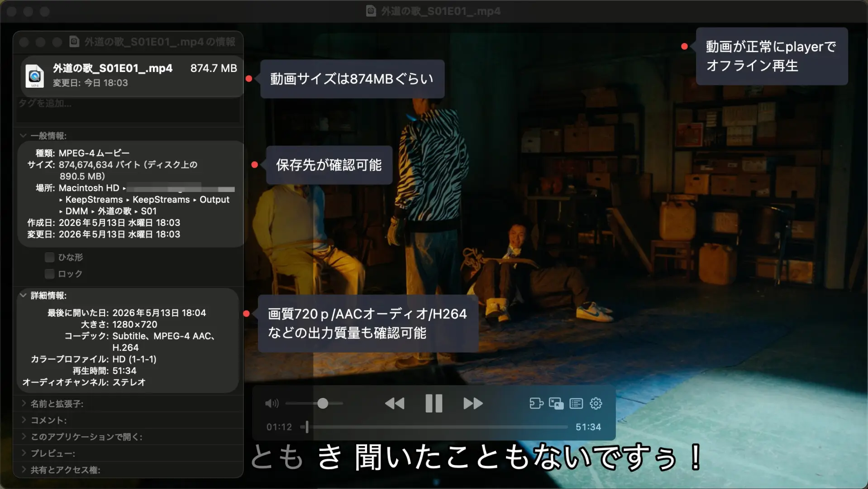Click the document icon in info window title
The image size is (868, 489).
(74, 42)
